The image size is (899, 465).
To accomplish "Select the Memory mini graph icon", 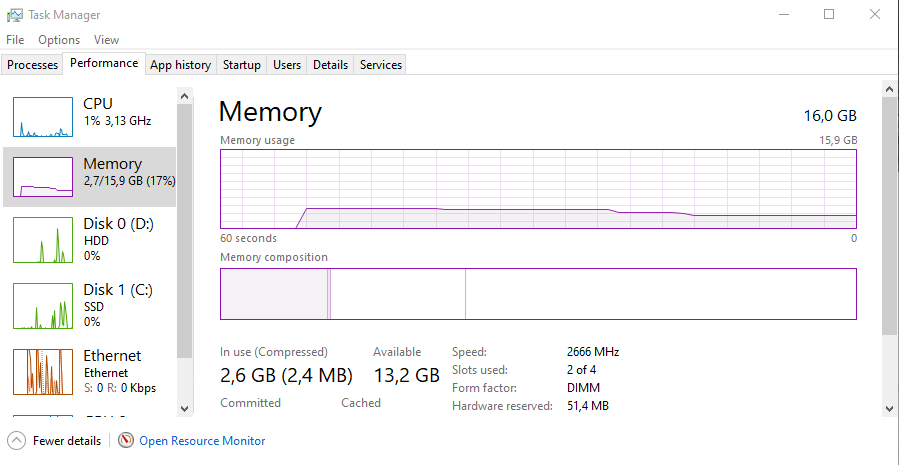I will coord(43,177).
